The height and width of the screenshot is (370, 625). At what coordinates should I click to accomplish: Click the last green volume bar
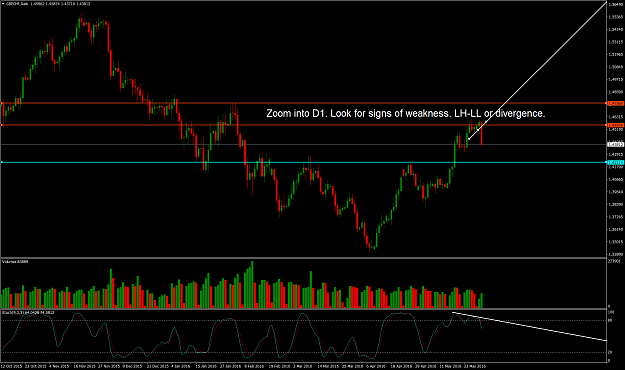(482, 301)
